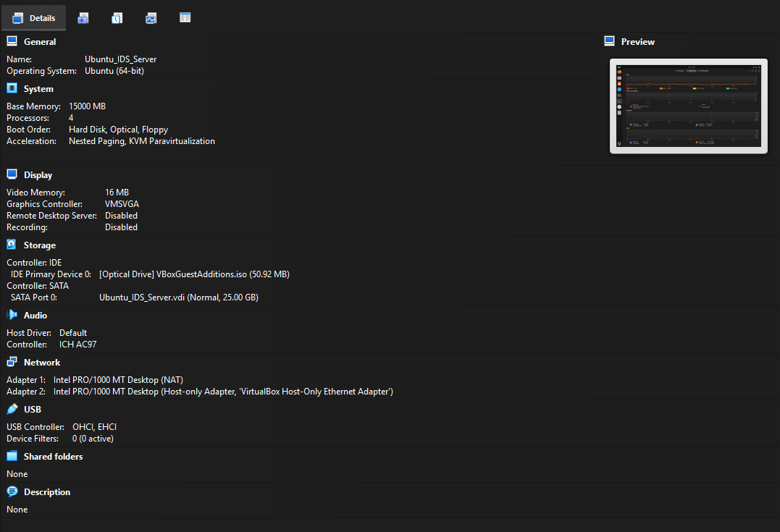Click the VM preview thumbnail

point(689,106)
